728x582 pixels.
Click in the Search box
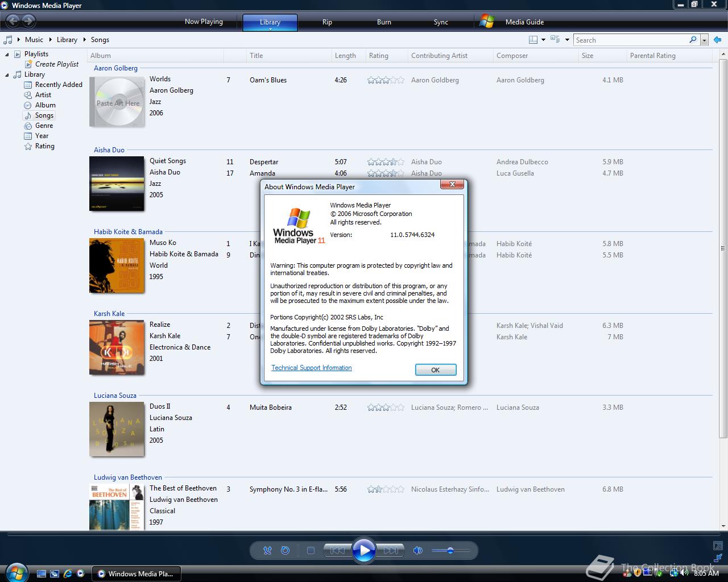click(631, 40)
